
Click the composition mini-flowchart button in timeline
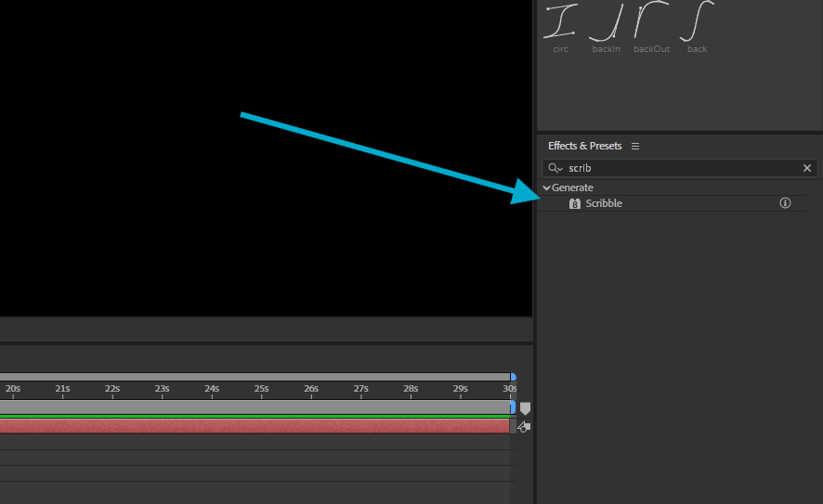pos(524,428)
